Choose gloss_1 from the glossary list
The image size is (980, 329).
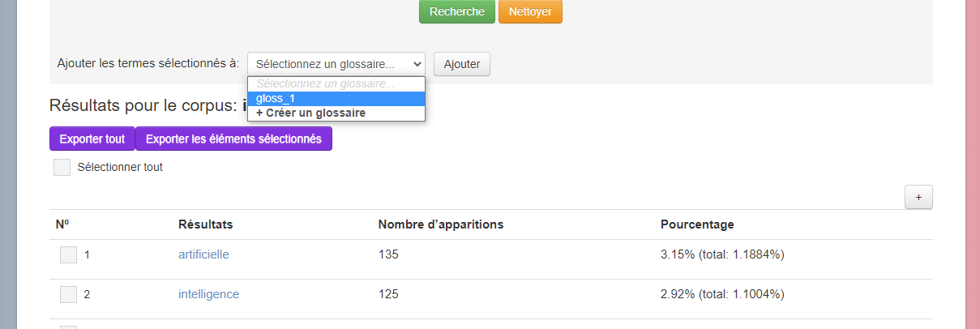click(x=336, y=99)
